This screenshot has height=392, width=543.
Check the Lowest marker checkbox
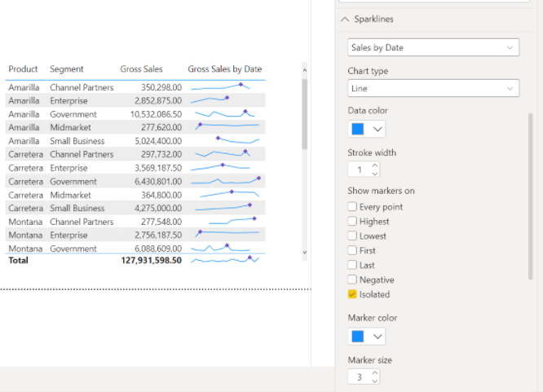tap(352, 236)
